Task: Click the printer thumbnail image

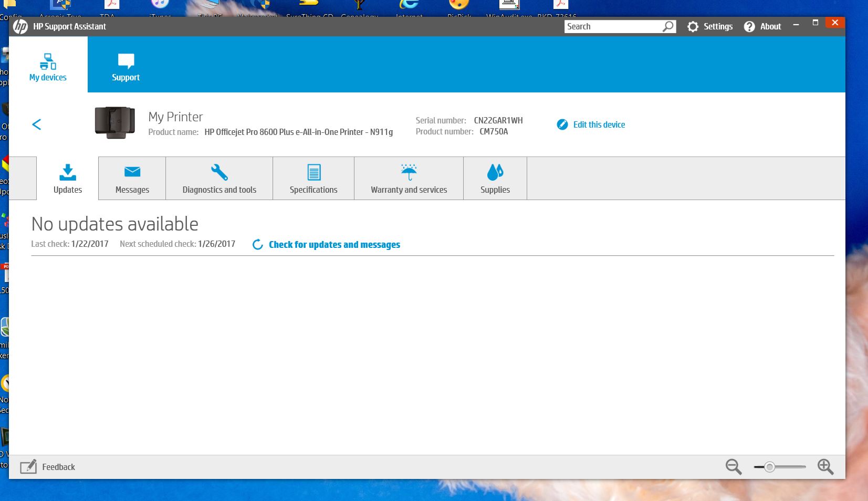Action: click(114, 122)
